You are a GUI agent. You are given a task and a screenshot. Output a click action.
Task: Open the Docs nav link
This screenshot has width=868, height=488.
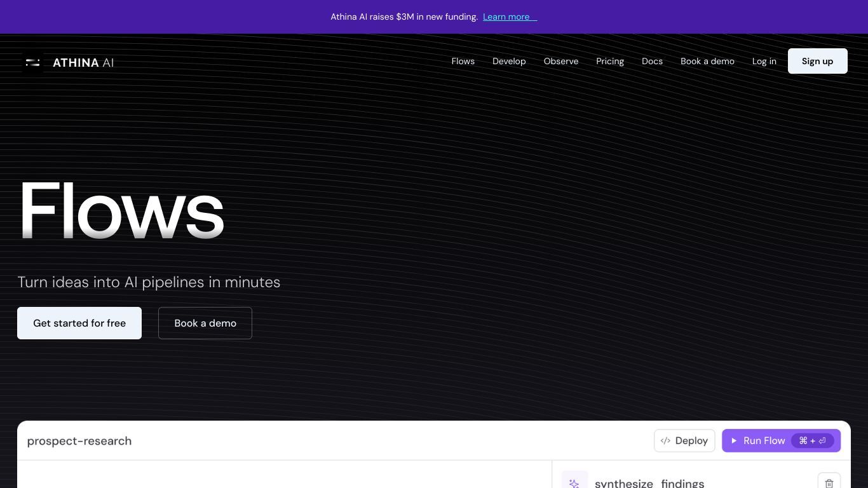pos(652,61)
